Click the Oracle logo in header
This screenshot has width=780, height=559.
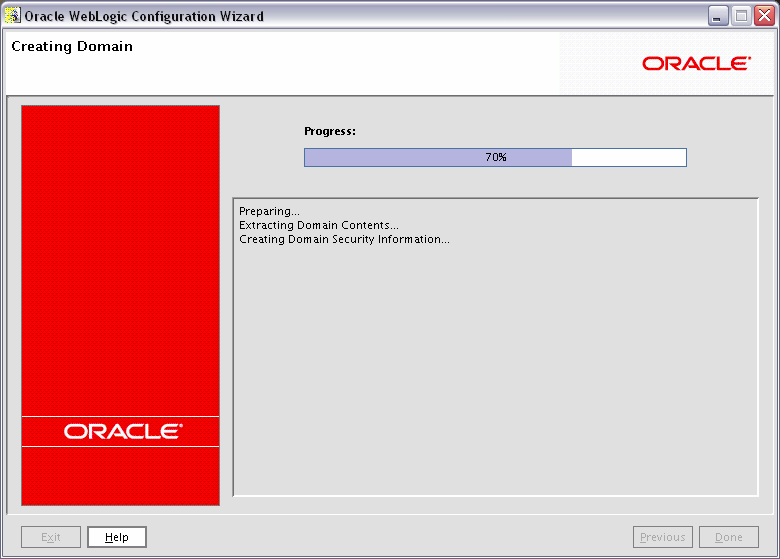696,64
